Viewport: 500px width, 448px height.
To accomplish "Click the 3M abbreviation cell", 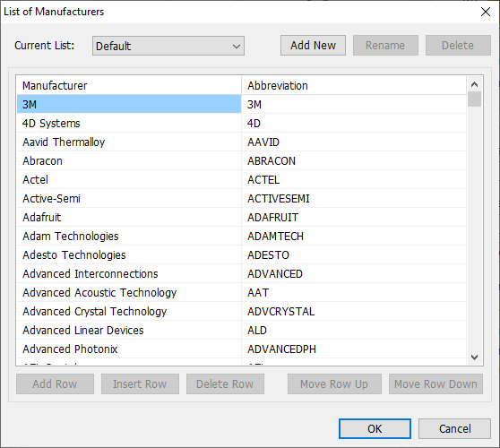I will coord(354,104).
